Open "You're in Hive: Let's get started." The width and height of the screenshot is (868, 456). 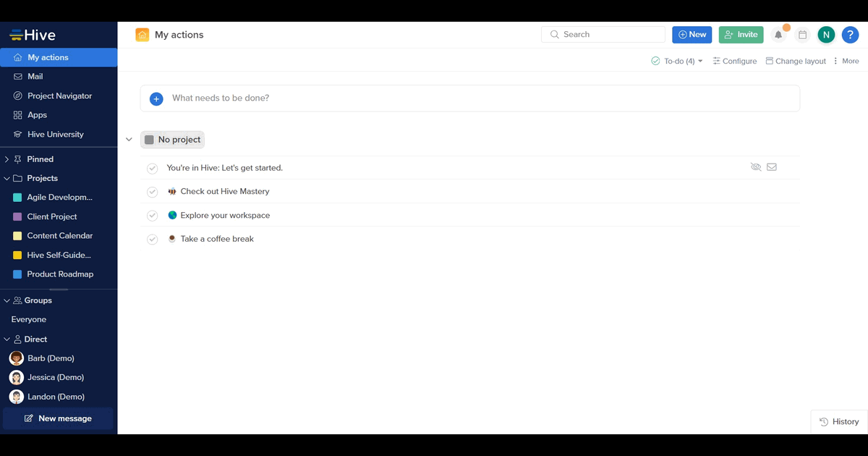point(225,168)
